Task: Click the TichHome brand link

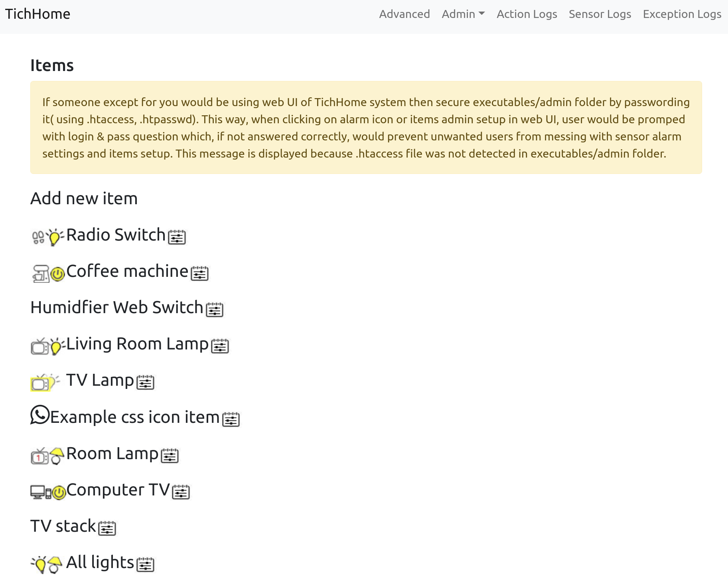Action: pyautogui.click(x=38, y=14)
